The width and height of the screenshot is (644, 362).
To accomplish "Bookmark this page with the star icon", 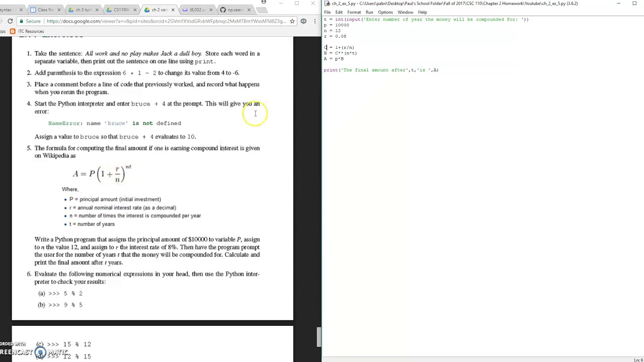I will tap(292, 21).
